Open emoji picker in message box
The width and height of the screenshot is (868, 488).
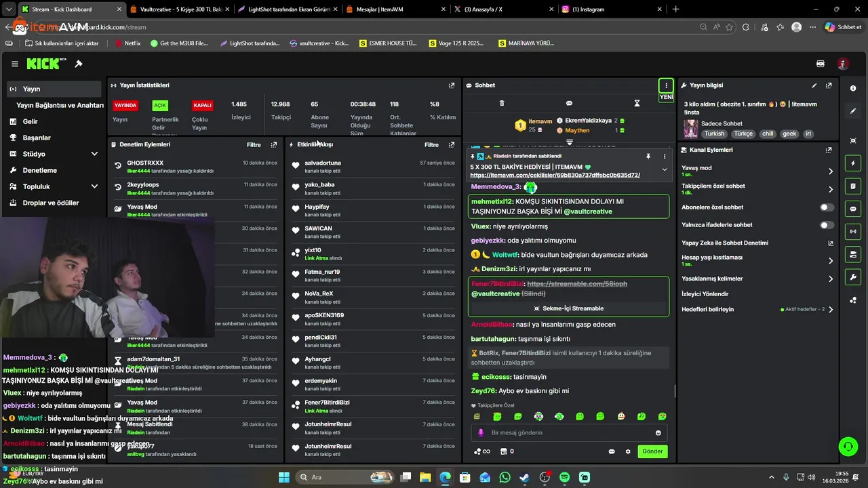point(658,433)
